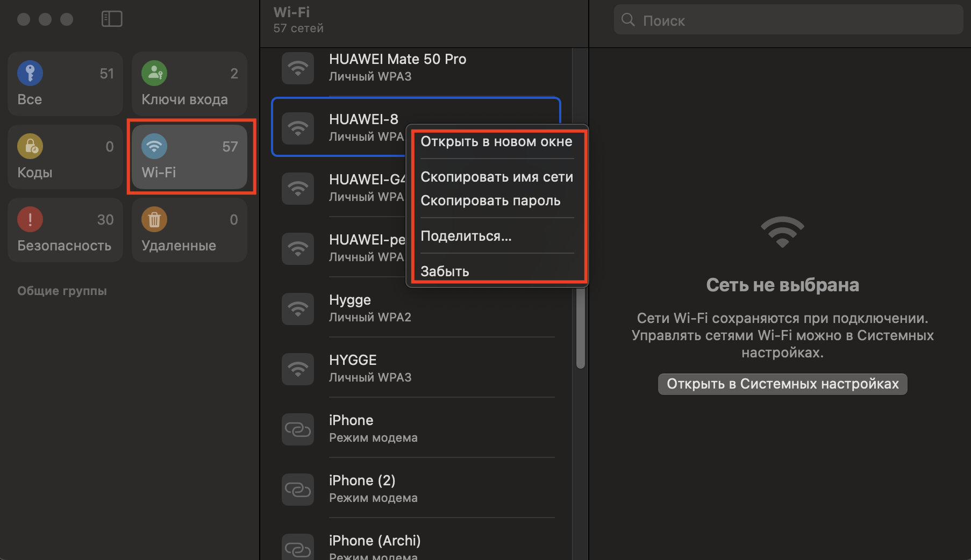Viewport: 971px width, 560px height.
Task: Select the iPhone (2) entry name
Action: [362, 480]
